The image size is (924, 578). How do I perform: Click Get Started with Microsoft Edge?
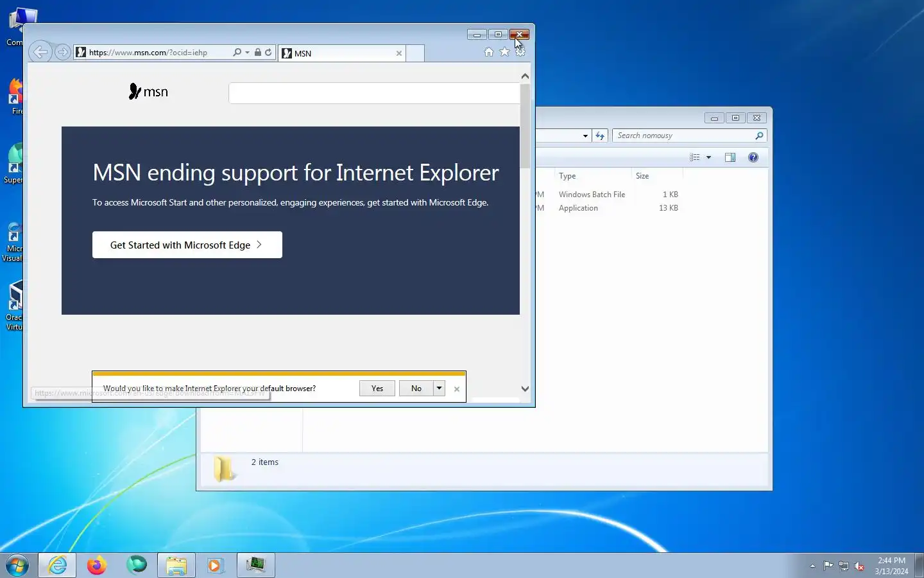click(187, 245)
